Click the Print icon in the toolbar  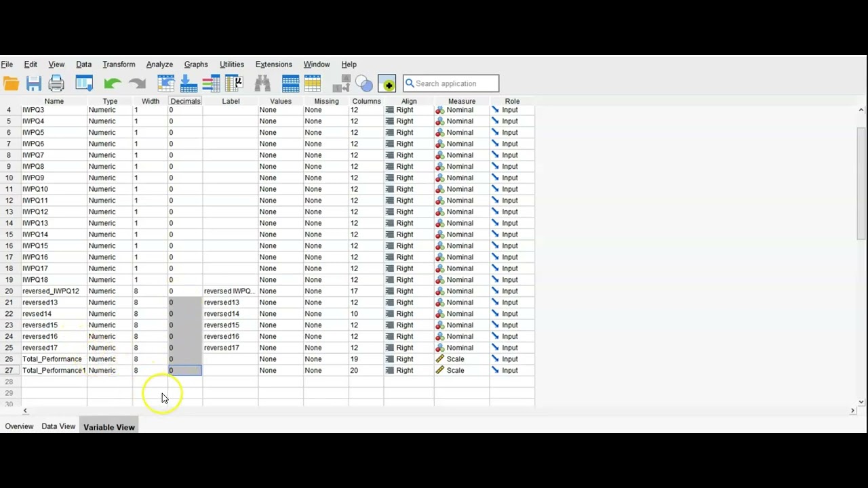point(56,83)
